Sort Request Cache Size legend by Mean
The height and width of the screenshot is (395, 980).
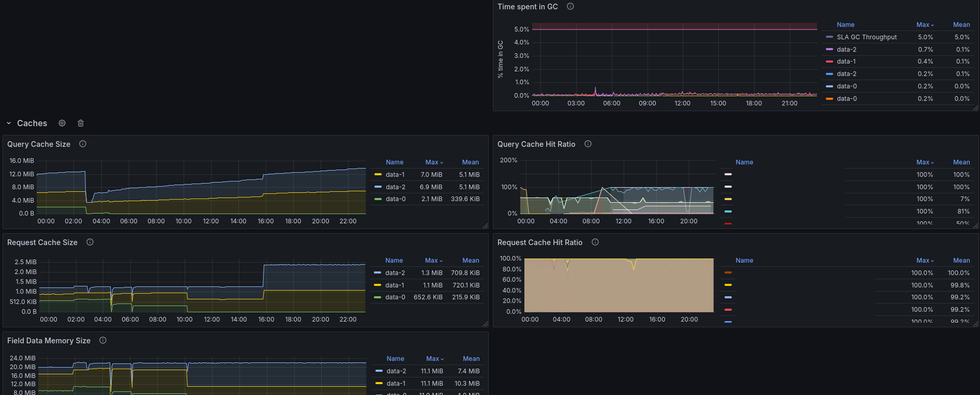471,261
